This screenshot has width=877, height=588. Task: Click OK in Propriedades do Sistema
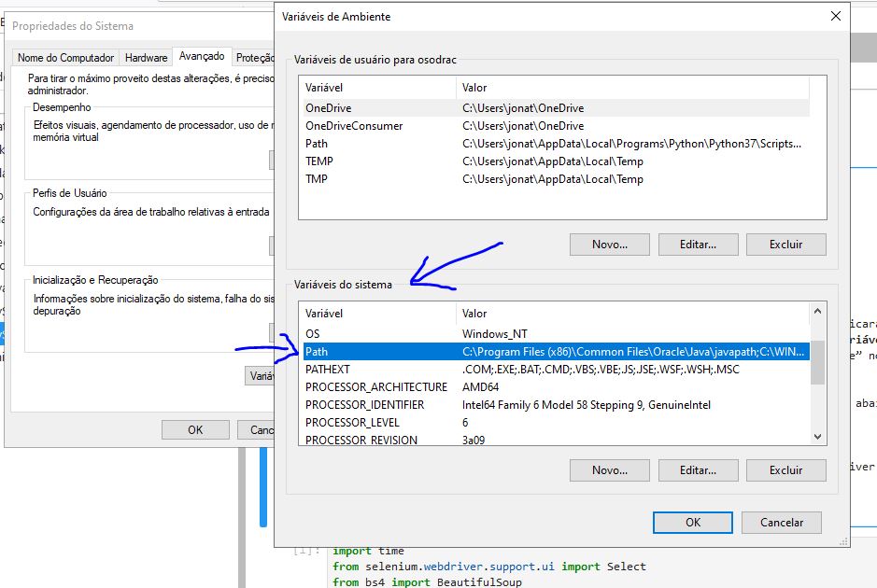click(195, 430)
